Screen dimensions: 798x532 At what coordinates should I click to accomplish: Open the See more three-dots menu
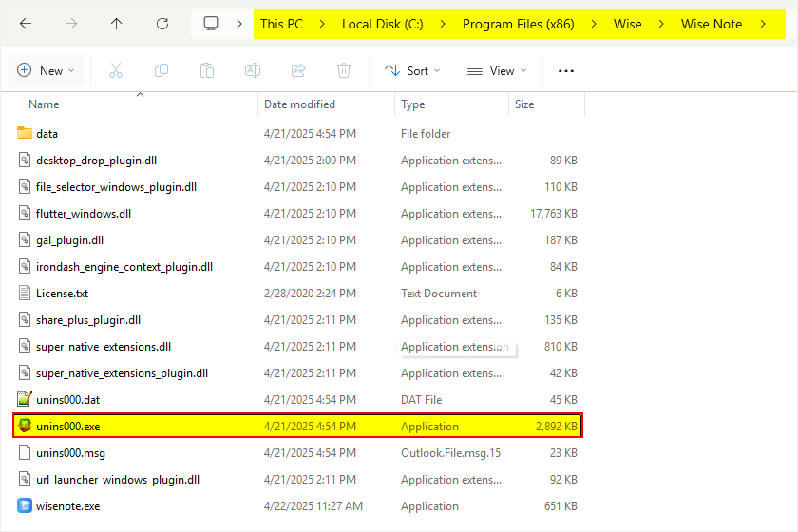point(566,70)
